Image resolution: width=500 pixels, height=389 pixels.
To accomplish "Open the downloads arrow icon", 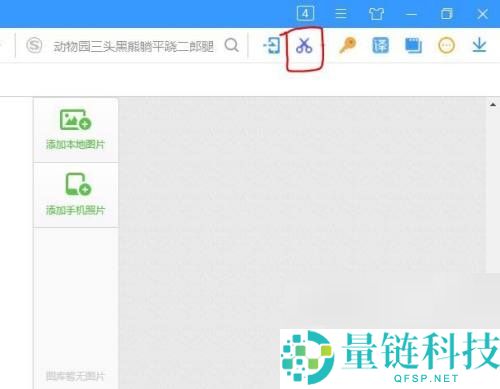I will [x=479, y=45].
